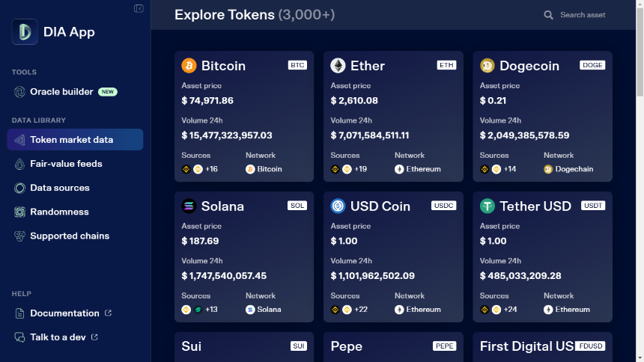Click the USD Coin logo
Image resolution: width=644 pixels, height=362 pixels.
tap(338, 206)
